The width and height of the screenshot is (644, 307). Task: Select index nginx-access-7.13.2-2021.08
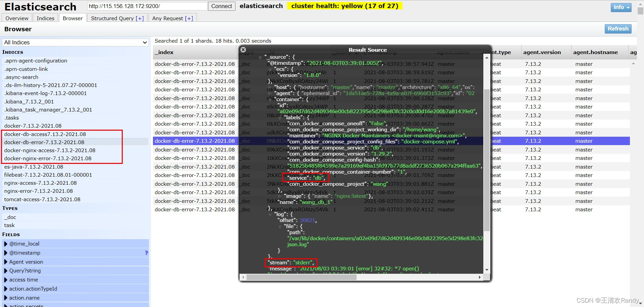[75, 183]
